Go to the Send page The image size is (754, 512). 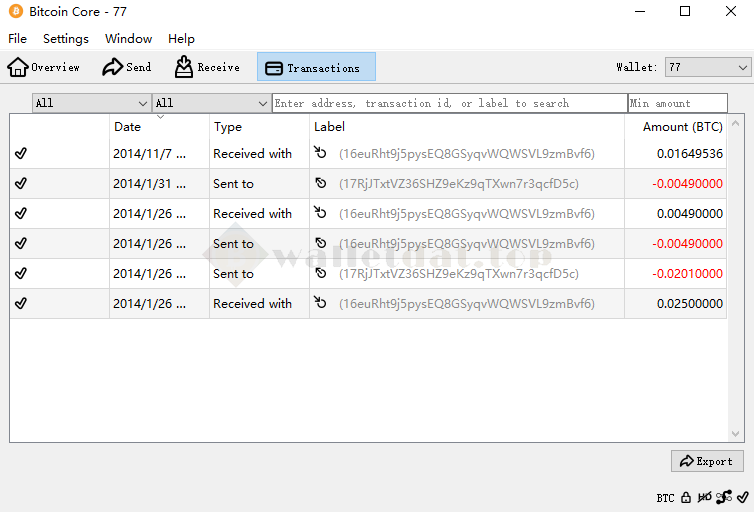coord(127,68)
